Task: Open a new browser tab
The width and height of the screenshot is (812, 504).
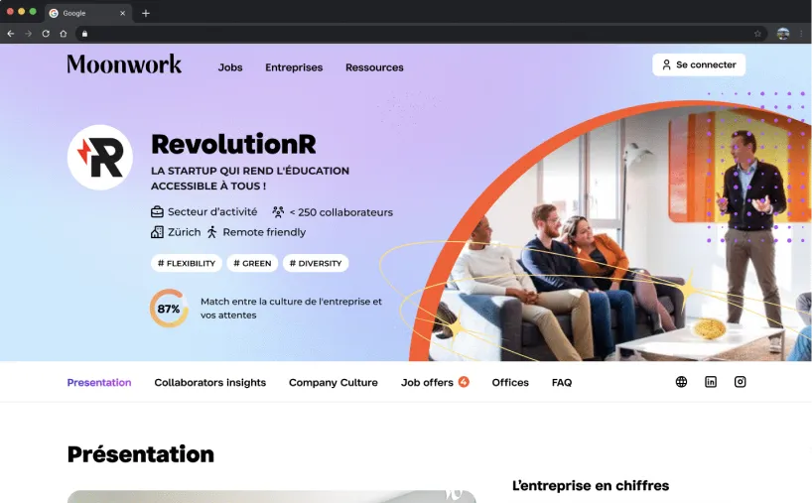Action: pyautogui.click(x=146, y=13)
